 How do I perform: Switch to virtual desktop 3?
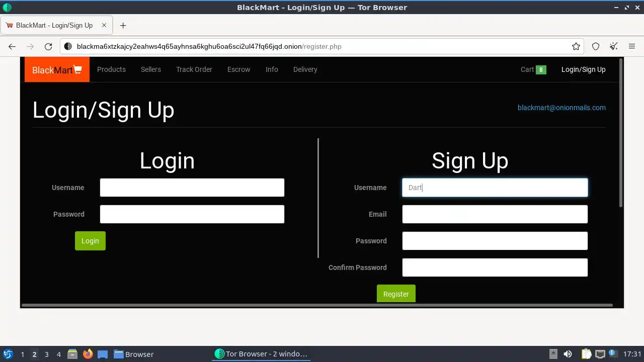pyautogui.click(x=46, y=354)
